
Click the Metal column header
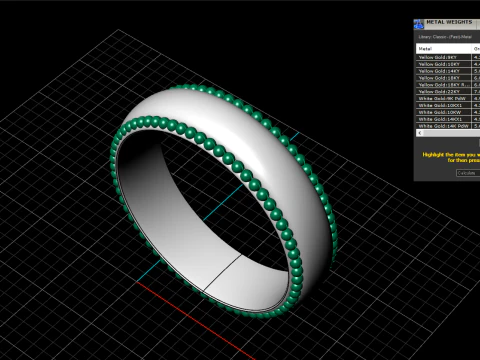click(444, 49)
